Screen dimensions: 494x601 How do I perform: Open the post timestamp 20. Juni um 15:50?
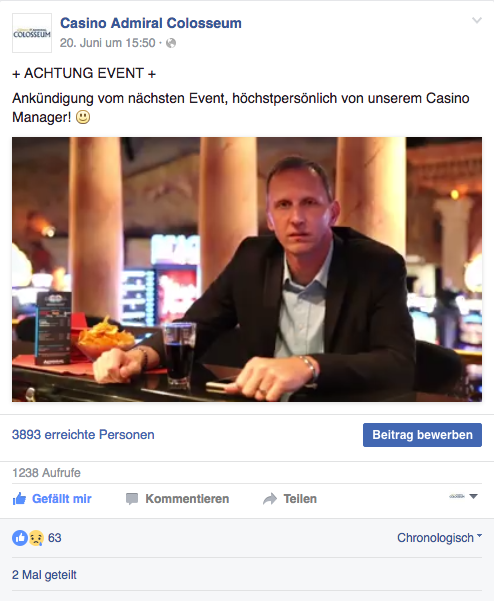108,43
